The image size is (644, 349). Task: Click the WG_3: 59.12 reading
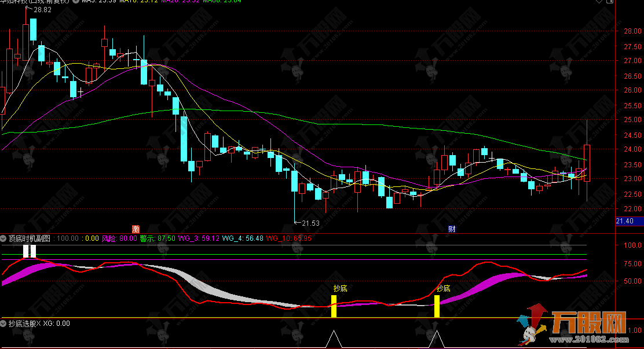coord(199,238)
